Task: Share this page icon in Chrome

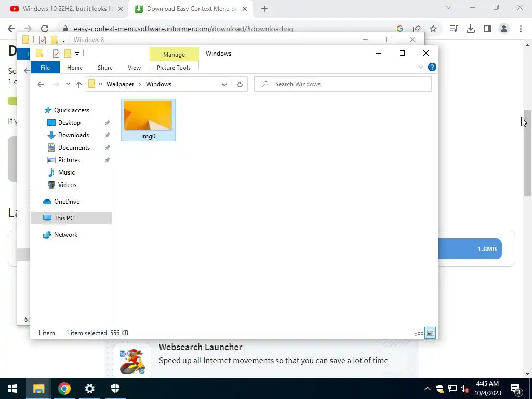Action: (417, 29)
